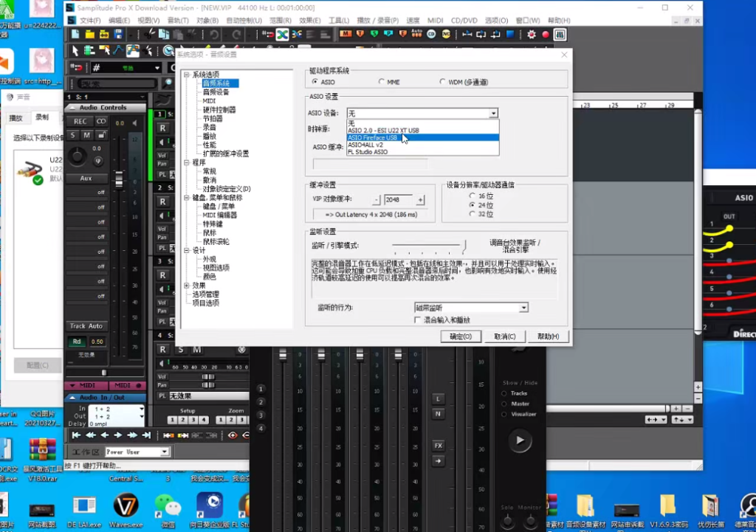Viewport: 756px width, 532px height.
Task: Choose ASIO4ALL v2 from device list
Action: pyautogui.click(x=422, y=145)
